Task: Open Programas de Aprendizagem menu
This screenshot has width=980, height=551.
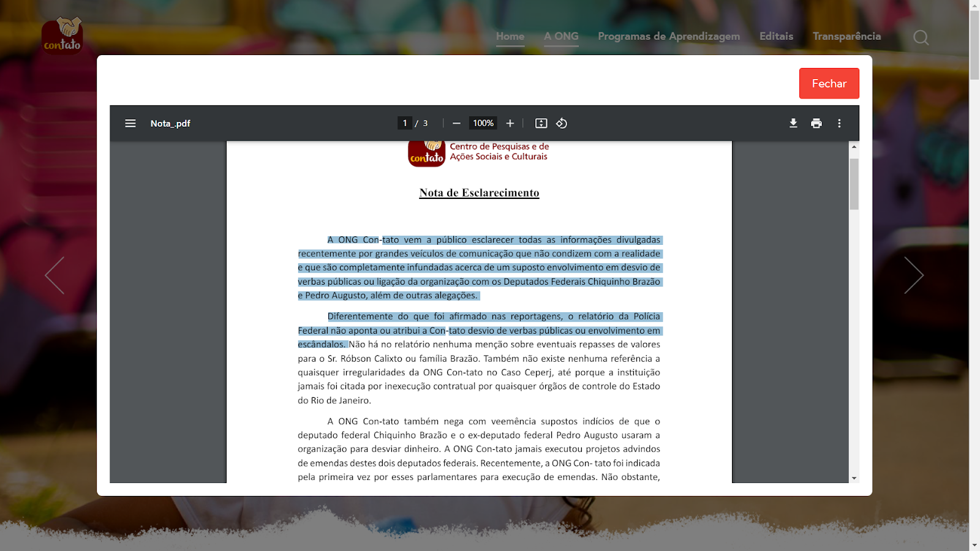Action: (x=669, y=36)
